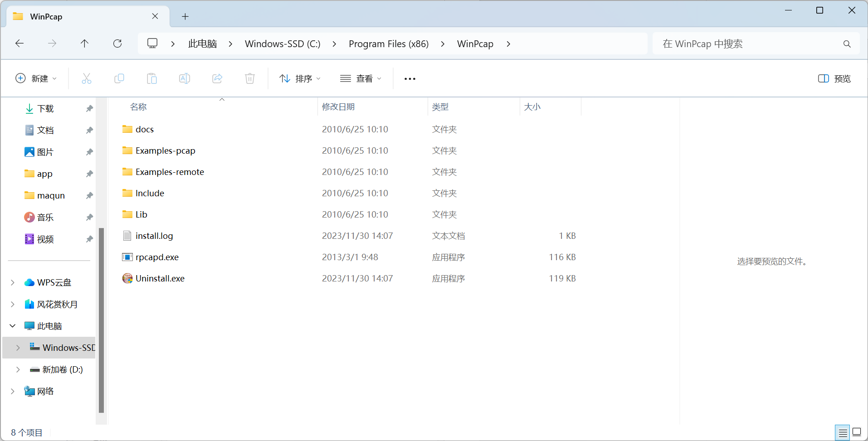The height and width of the screenshot is (441, 868).
Task: Click the cut scissors icon
Action: (87, 78)
